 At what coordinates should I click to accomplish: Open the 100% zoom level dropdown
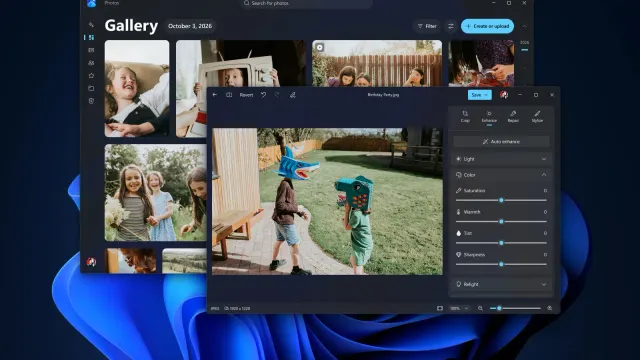coord(459,308)
